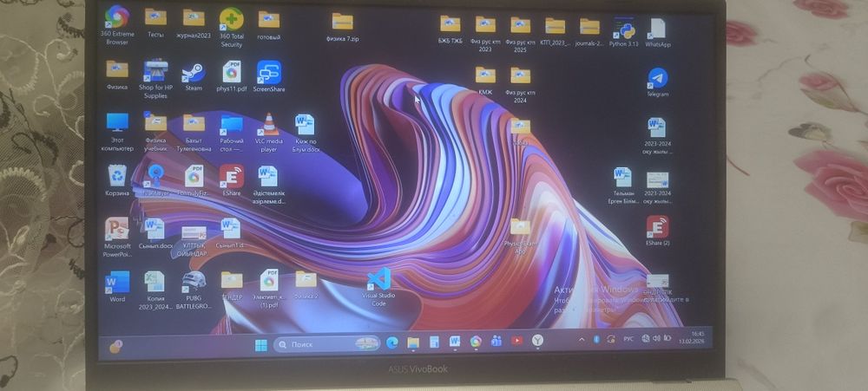The width and height of the screenshot is (868, 391).
Task: Show hidden system tray icons
Action: pyautogui.click(x=582, y=340)
